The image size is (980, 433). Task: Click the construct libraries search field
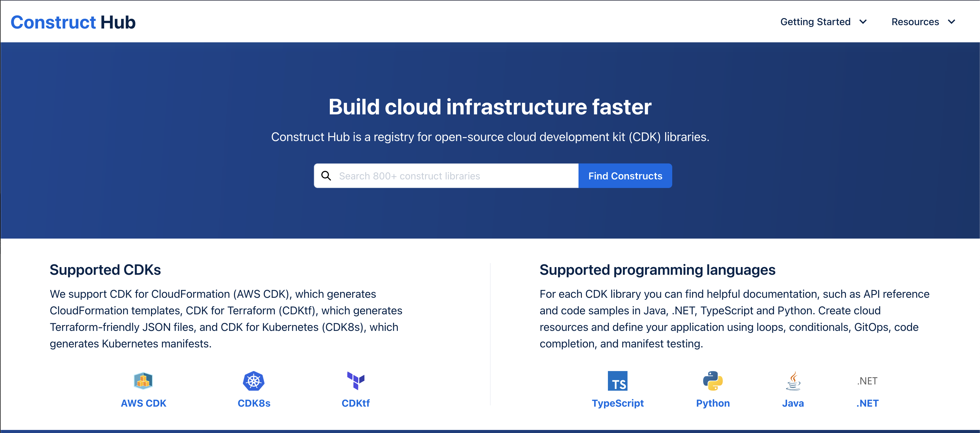click(x=445, y=175)
